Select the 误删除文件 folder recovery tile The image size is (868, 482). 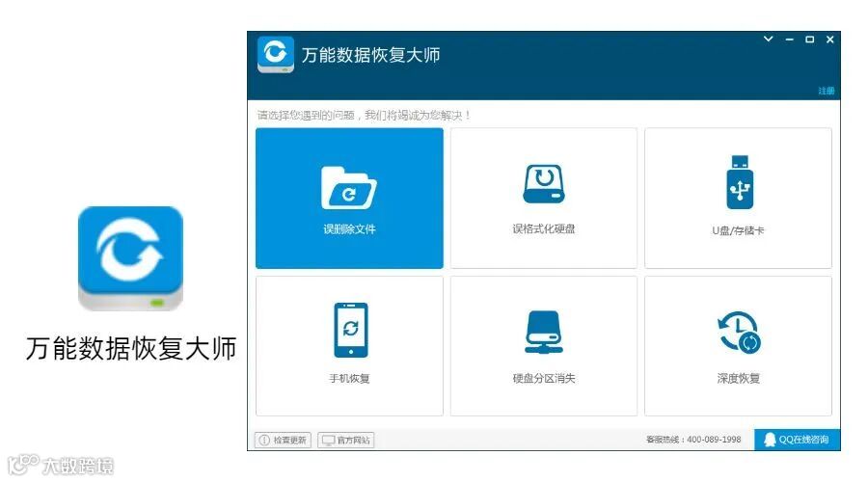click(349, 199)
